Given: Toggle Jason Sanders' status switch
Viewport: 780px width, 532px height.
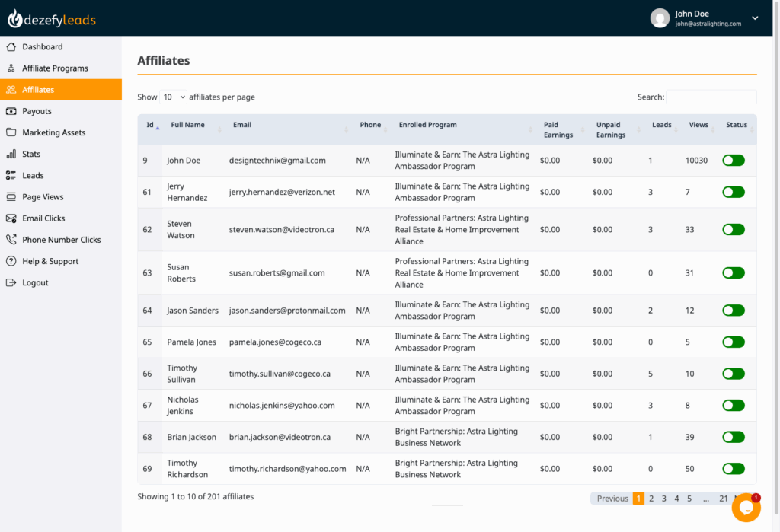Looking at the screenshot, I should (734, 311).
